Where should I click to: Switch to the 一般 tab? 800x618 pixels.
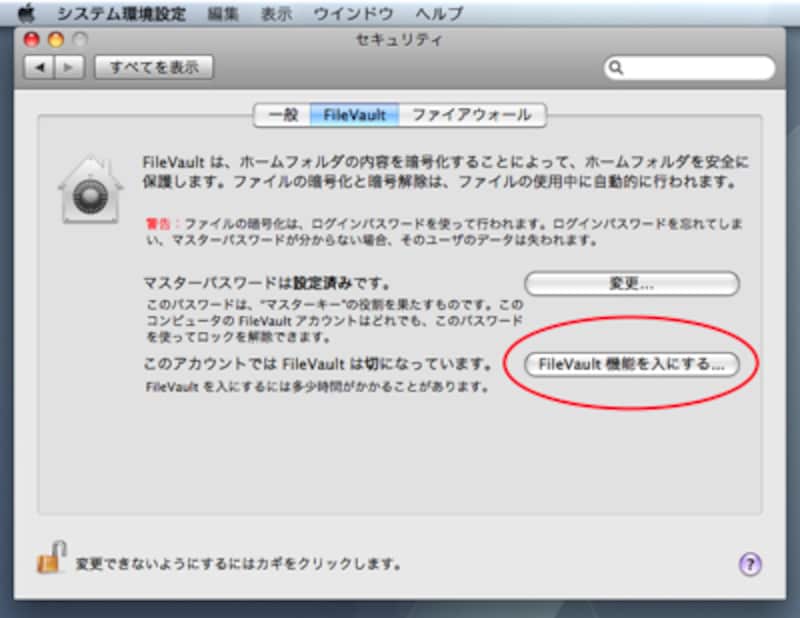point(282,115)
